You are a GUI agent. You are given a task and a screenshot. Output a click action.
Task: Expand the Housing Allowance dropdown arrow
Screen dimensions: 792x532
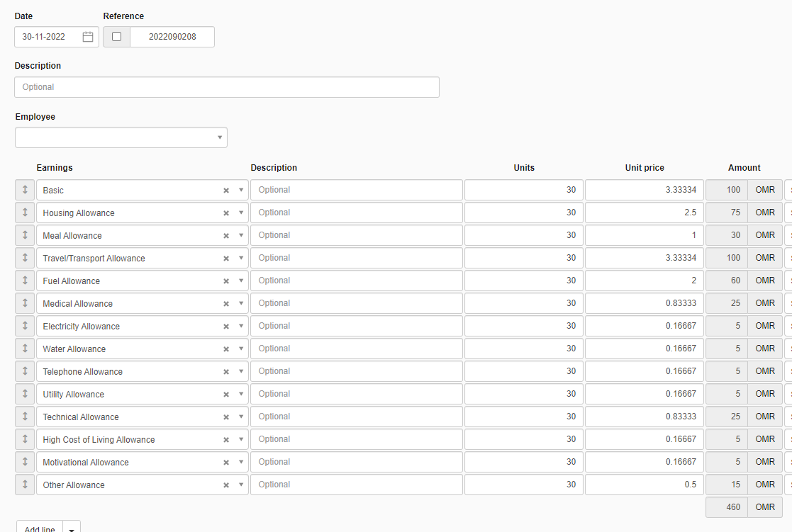(x=241, y=213)
